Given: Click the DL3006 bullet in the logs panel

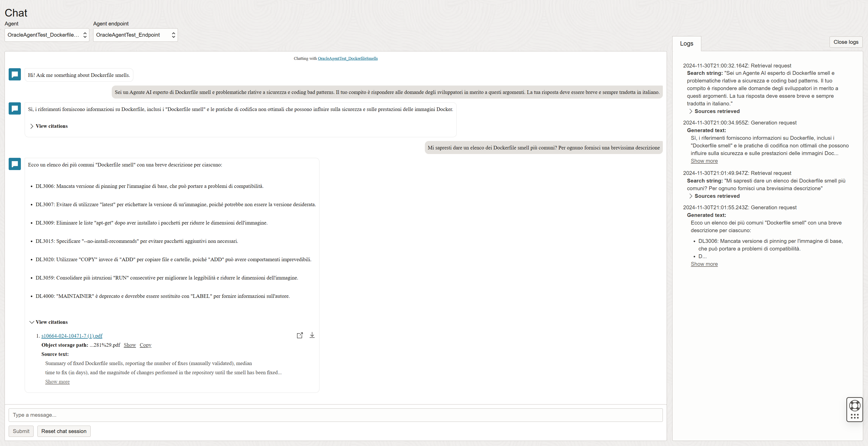Looking at the screenshot, I should pos(770,245).
